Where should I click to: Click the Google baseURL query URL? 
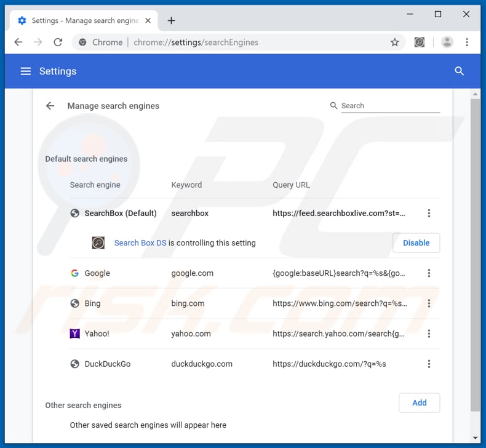[x=339, y=273]
